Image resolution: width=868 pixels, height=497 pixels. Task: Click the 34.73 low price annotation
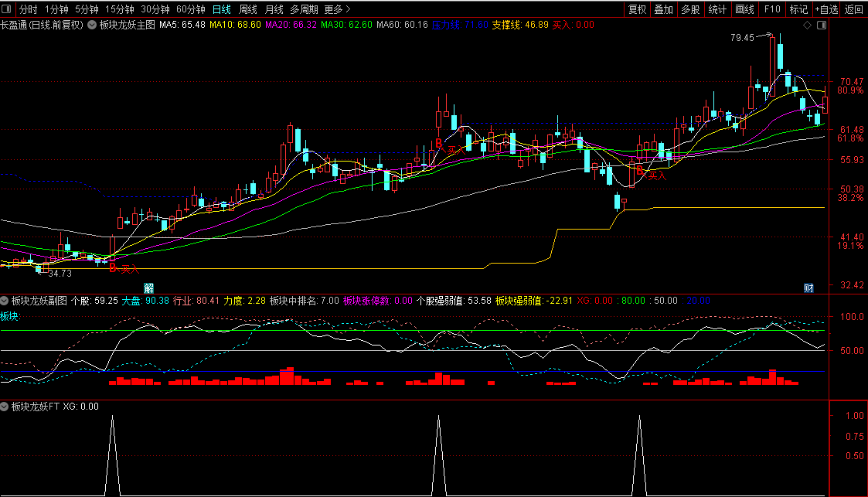(x=60, y=274)
